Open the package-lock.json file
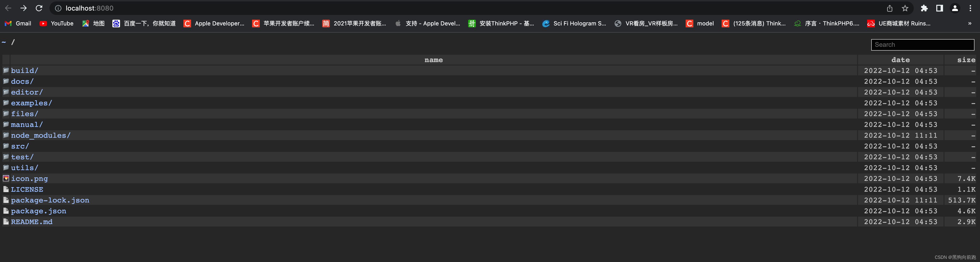The height and width of the screenshot is (262, 980). 50,200
